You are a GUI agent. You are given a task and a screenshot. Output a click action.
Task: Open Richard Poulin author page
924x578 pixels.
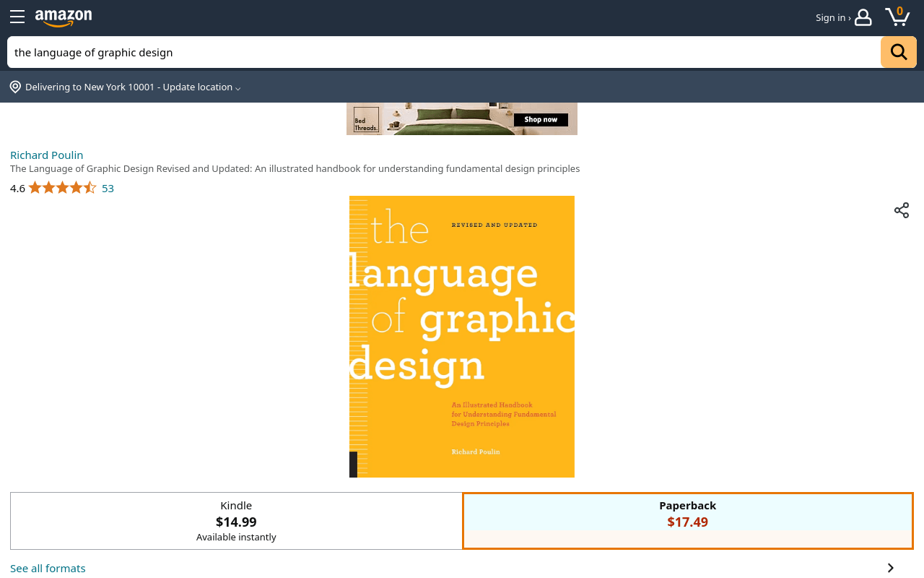point(47,155)
